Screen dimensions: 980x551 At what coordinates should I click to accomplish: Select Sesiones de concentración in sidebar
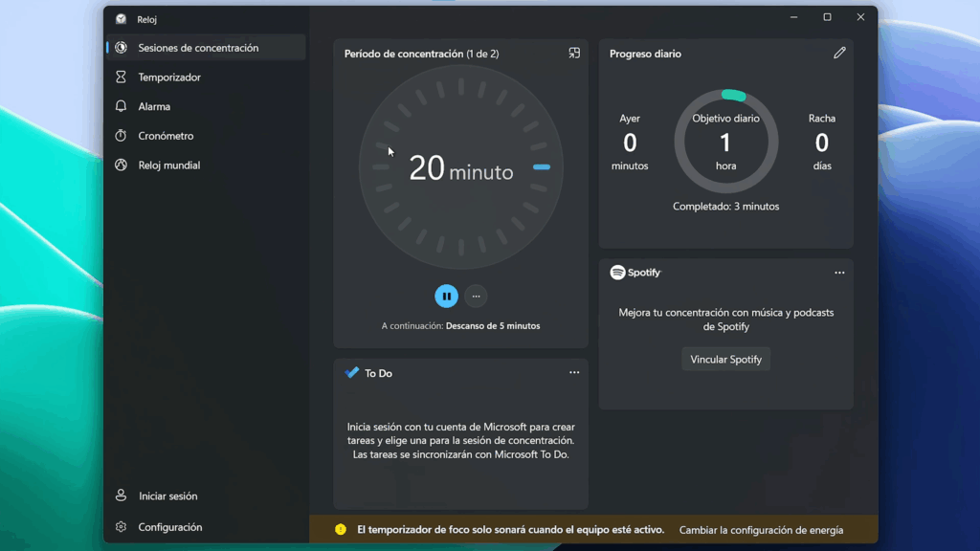[x=197, y=48]
